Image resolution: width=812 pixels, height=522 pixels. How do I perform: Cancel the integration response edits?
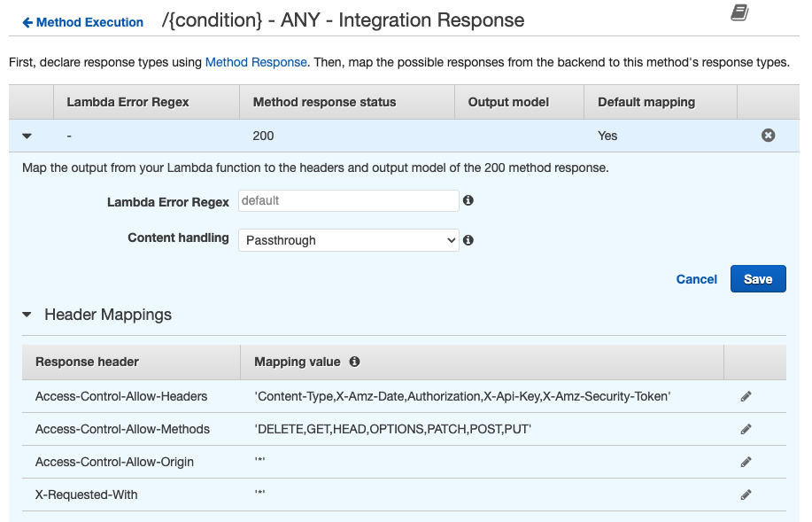click(x=696, y=279)
